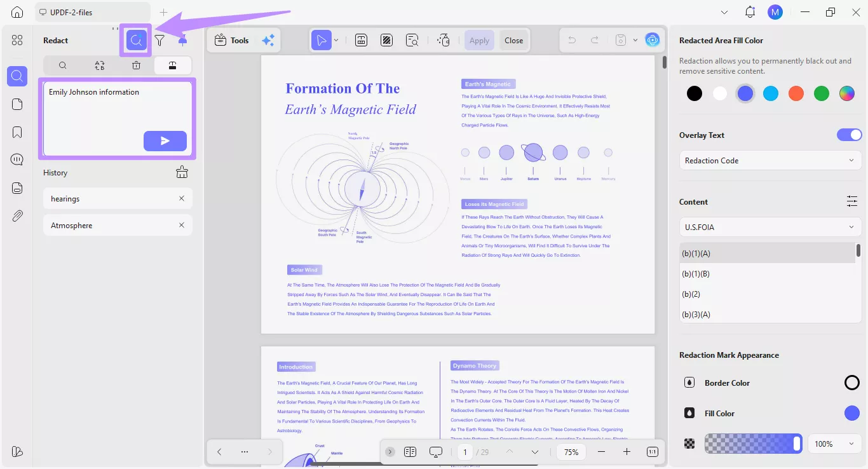This screenshot has height=469, width=868.
Task: Open the attachments paperclip panel
Action: [17, 216]
